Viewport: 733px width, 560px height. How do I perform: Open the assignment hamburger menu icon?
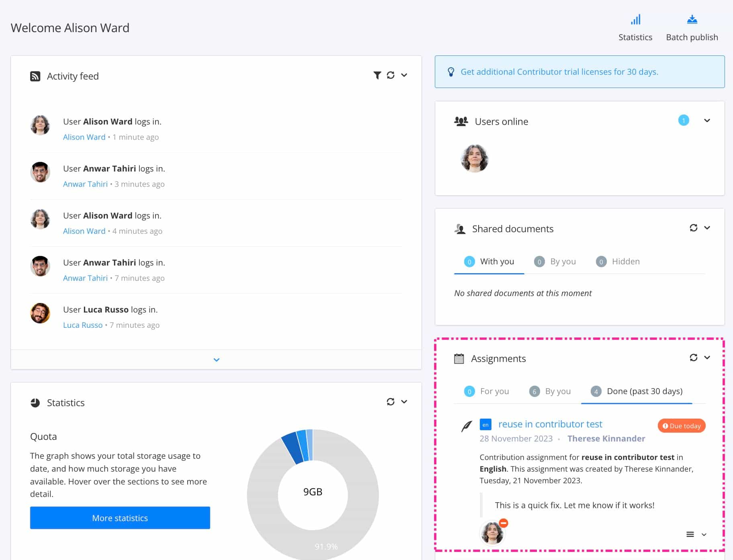pyautogui.click(x=690, y=534)
